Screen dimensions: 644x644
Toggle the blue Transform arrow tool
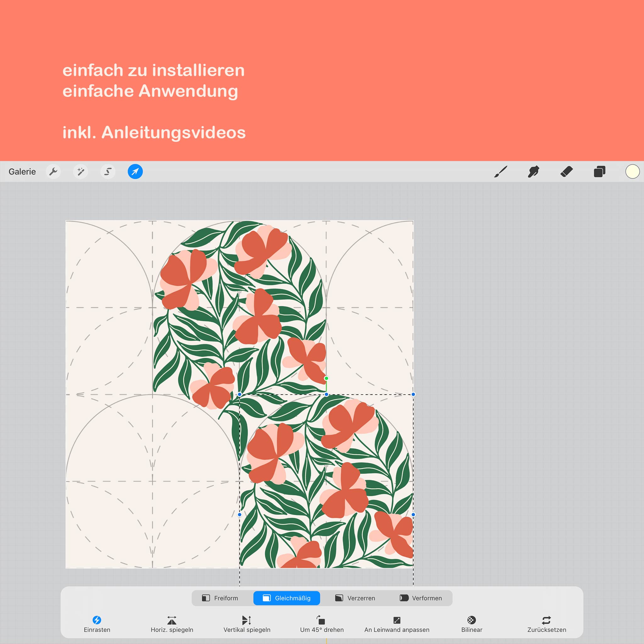point(135,172)
